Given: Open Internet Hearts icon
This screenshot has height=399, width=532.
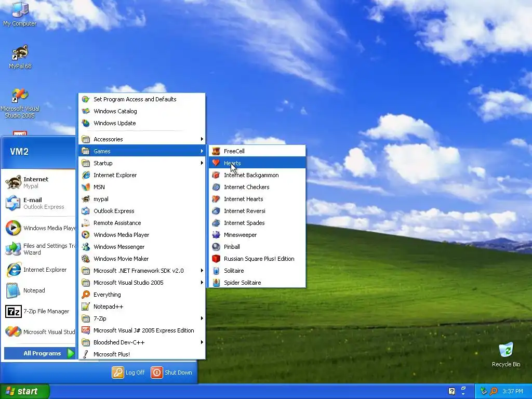Looking at the screenshot, I should point(216,199).
